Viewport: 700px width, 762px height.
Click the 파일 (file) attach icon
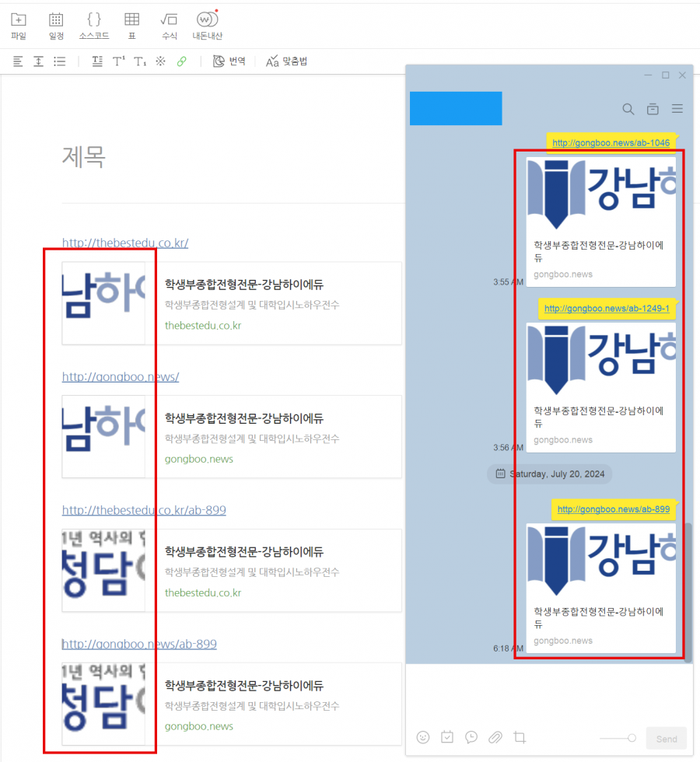tap(18, 20)
